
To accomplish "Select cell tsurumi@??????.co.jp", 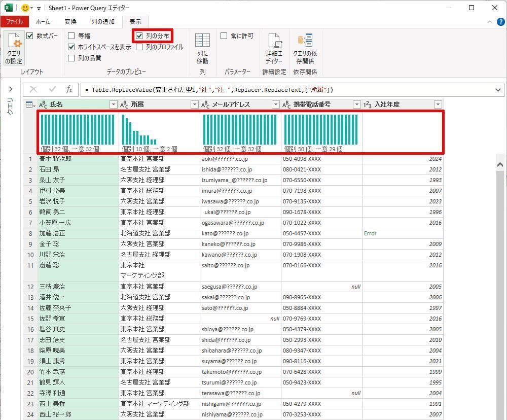I will point(240,382).
